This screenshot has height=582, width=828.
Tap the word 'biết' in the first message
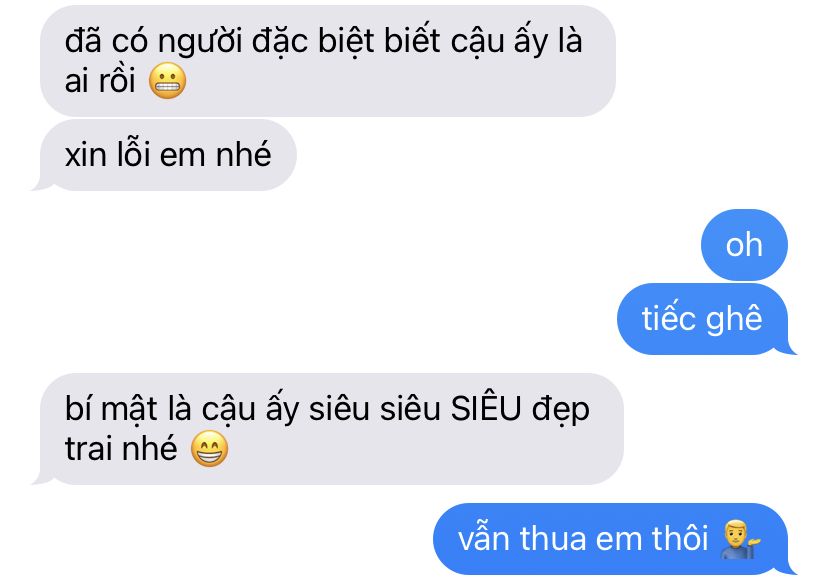[x=412, y=41]
